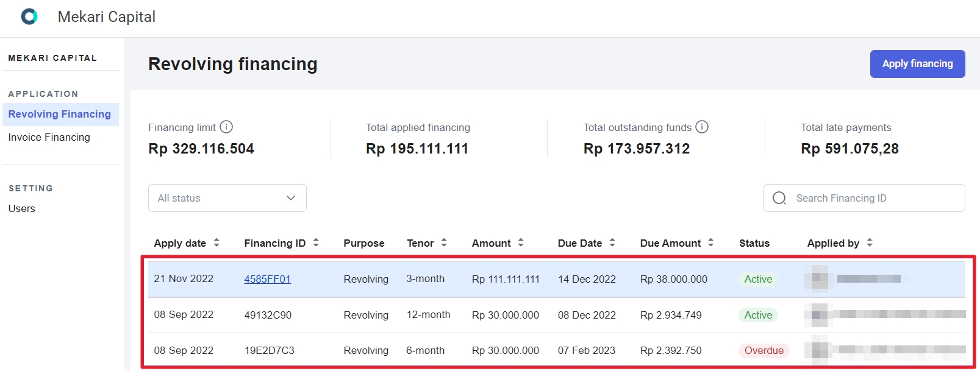This screenshot has height=371, width=980.
Task: Click the Overdue status badge
Action: (x=764, y=350)
